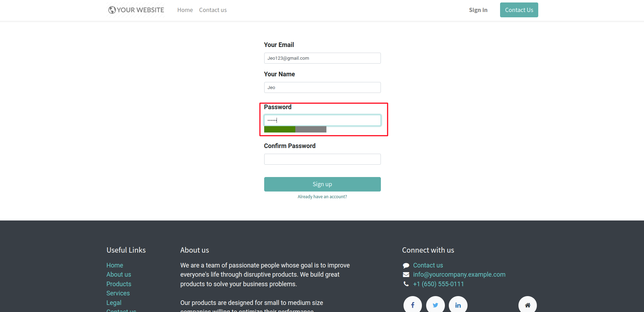The height and width of the screenshot is (312, 644).
Task: Submit the form with Sign up button
Action: [x=322, y=184]
